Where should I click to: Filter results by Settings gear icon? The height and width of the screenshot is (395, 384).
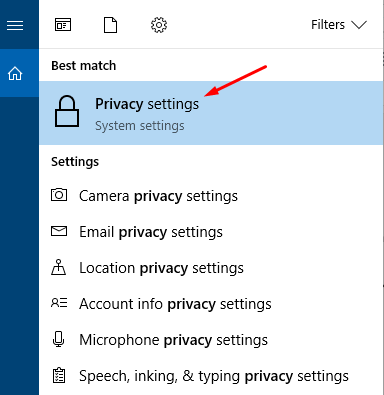click(x=159, y=25)
